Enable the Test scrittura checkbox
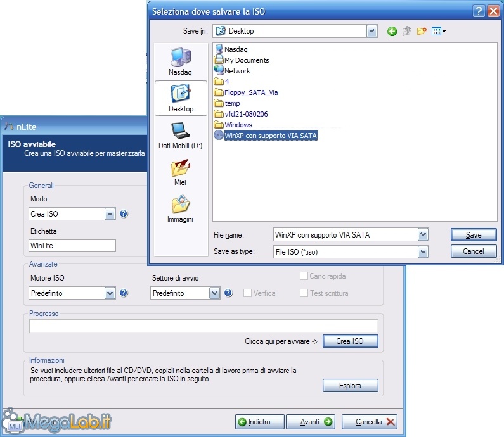This screenshot has height=437, width=504. point(304,293)
